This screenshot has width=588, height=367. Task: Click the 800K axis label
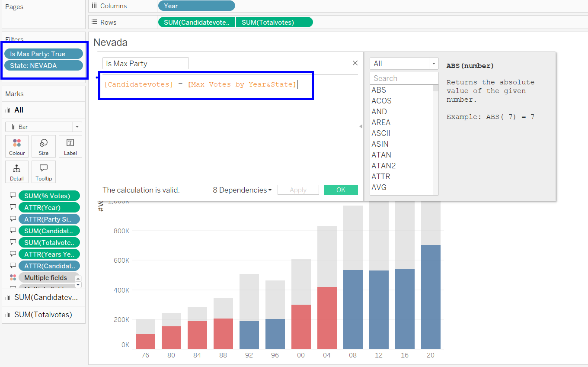[x=121, y=231]
